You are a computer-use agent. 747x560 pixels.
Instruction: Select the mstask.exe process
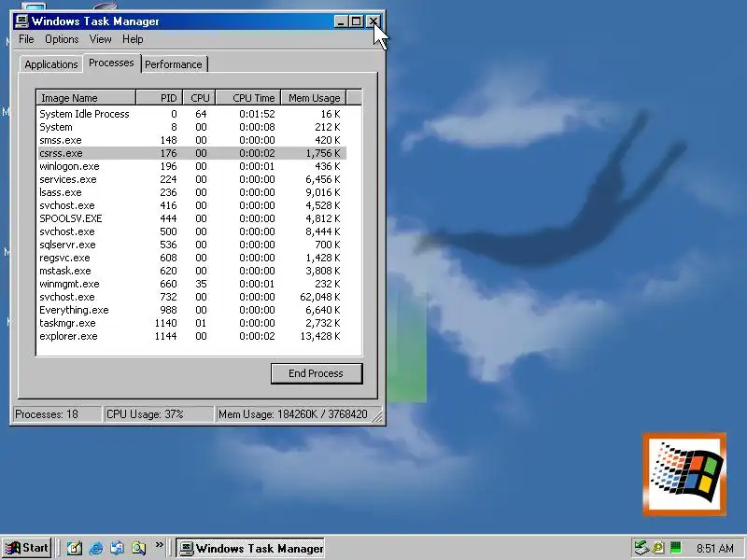point(192,271)
